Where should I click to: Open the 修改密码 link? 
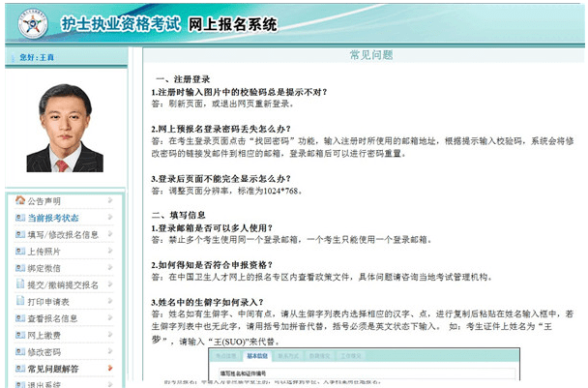pyautogui.click(x=44, y=352)
